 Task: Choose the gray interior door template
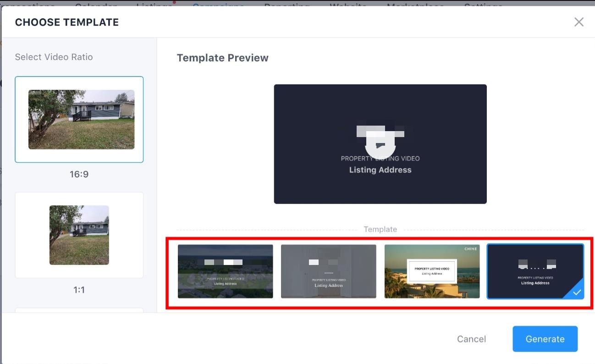pyautogui.click(x=329, y=271)
